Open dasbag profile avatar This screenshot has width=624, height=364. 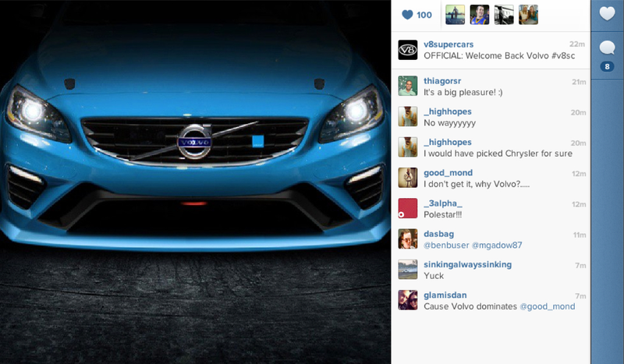408,239
